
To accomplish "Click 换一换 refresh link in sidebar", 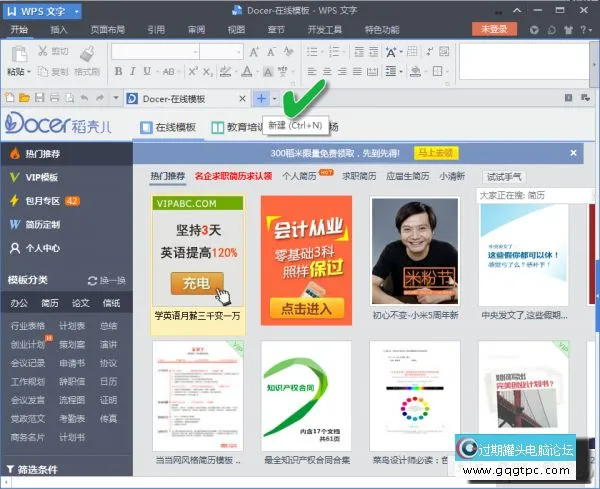I will [107, 280].
